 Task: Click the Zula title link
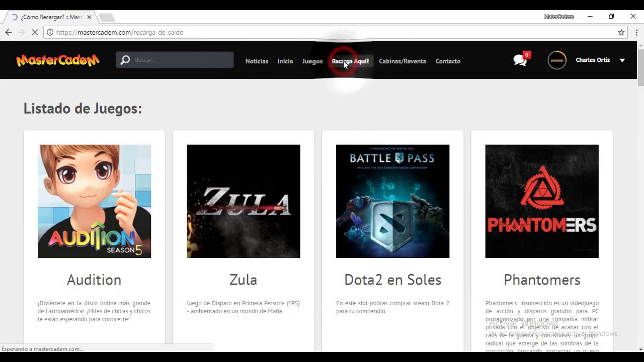coord(244,280)
